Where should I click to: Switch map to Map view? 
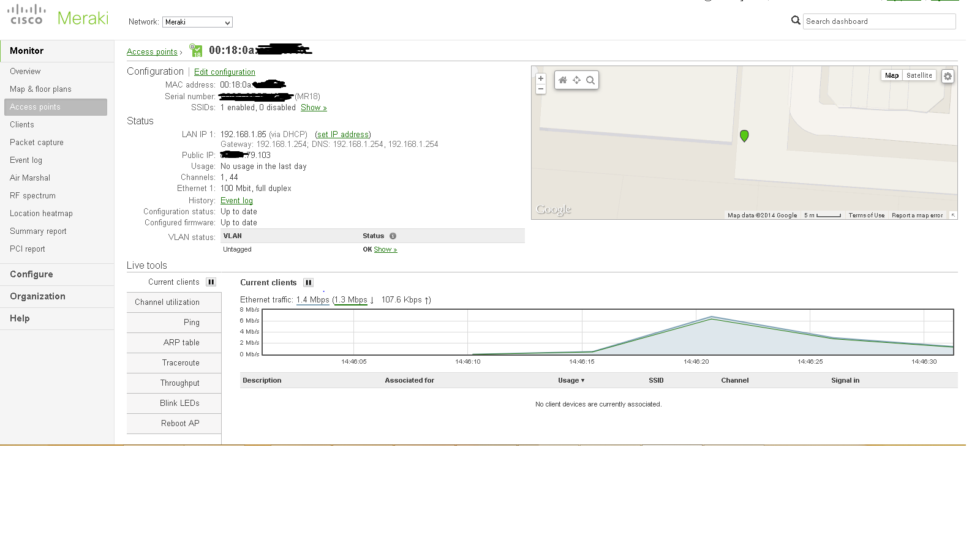[892, 75]
